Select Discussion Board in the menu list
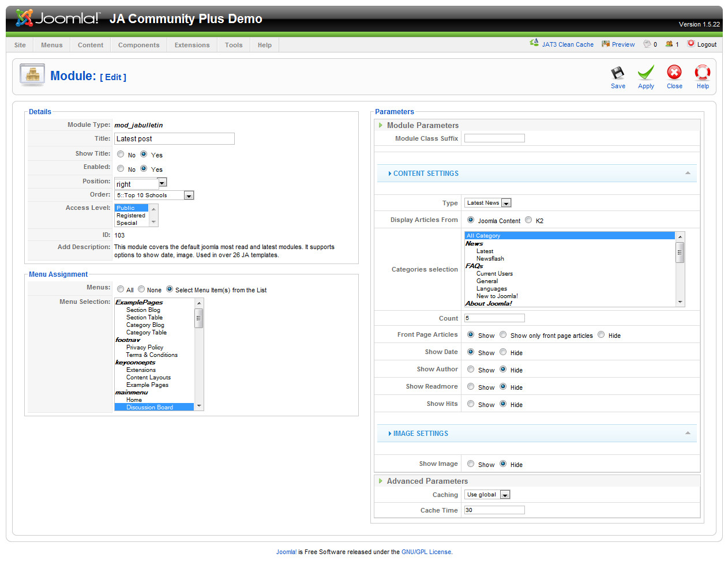Viewport: 728px width, 561px height. pos(149,407)
